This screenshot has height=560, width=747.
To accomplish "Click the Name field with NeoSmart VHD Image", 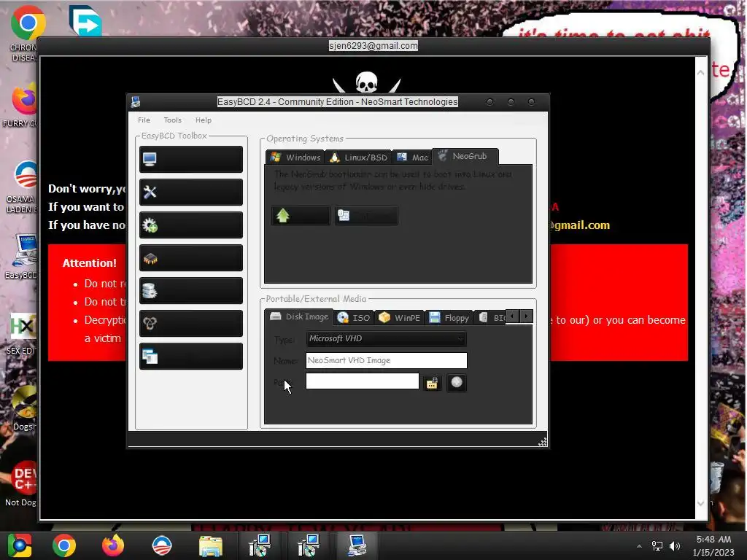I will pos(387,360).
